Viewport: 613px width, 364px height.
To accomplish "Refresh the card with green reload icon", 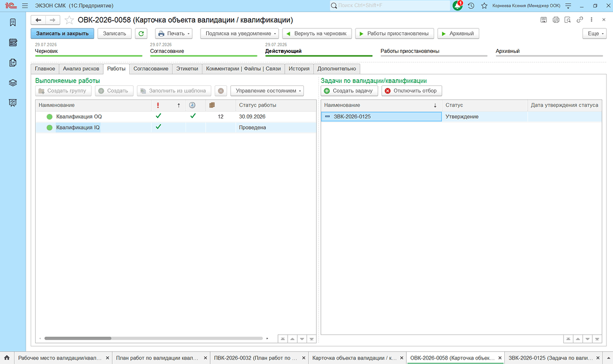I will 141,33.
